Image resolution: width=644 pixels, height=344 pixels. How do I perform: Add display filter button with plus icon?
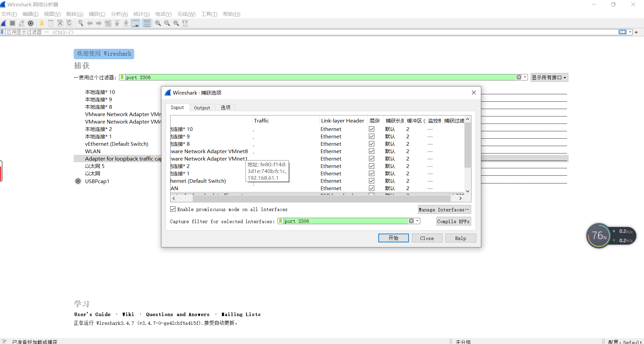(x=636, y=32)
